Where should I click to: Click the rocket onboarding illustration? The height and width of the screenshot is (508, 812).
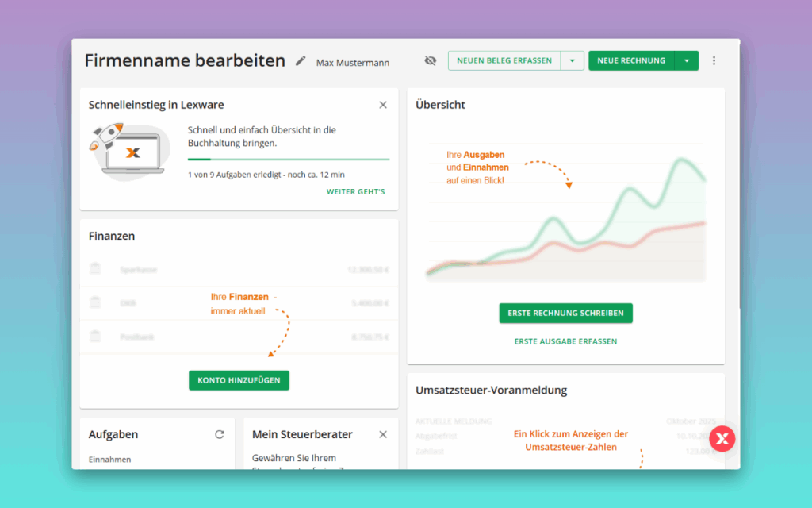pos(129,149)
